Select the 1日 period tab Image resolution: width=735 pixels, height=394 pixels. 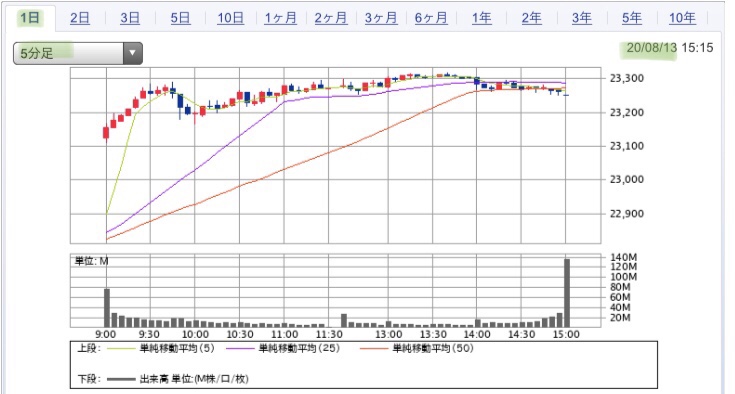click(x=30, y=18)
